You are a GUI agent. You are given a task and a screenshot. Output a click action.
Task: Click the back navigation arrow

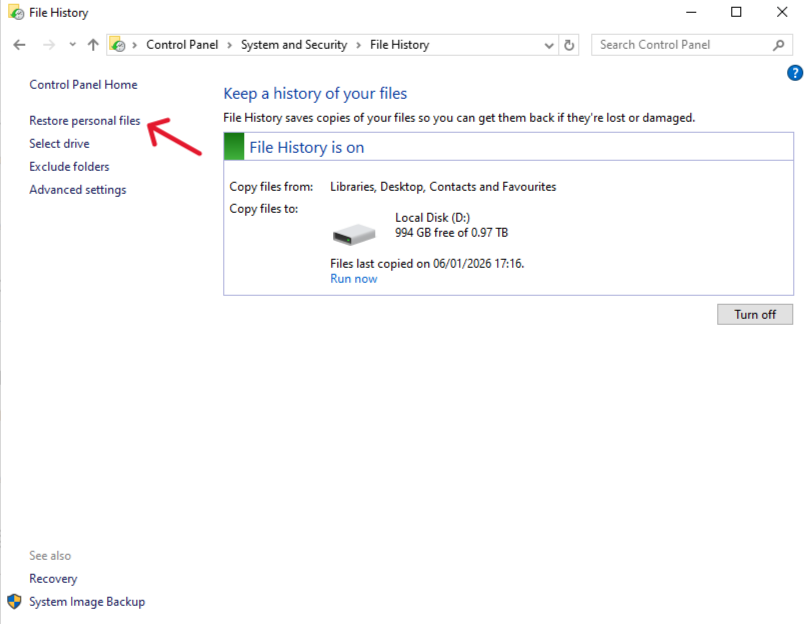[18, 44]
